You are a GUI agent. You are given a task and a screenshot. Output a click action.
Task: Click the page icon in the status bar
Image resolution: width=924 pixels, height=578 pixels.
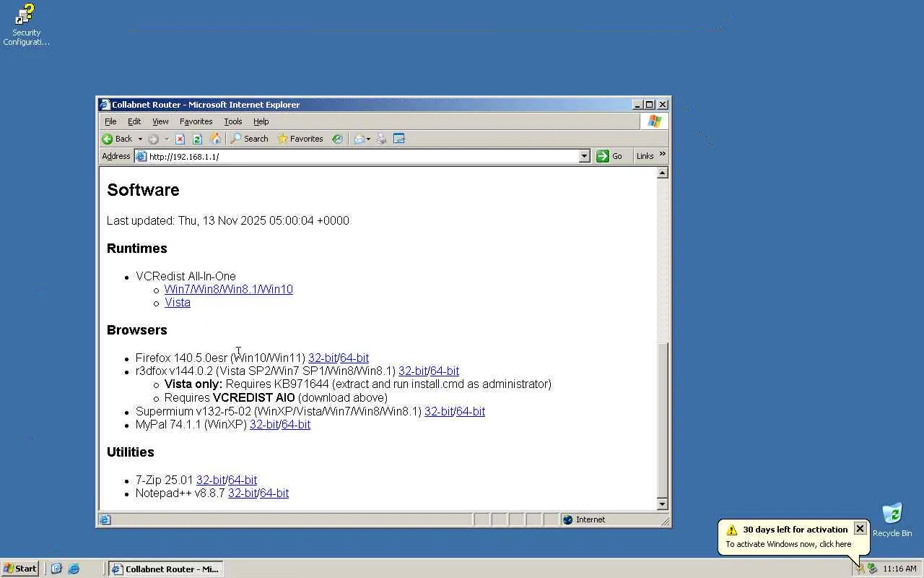tap(105, 519)
